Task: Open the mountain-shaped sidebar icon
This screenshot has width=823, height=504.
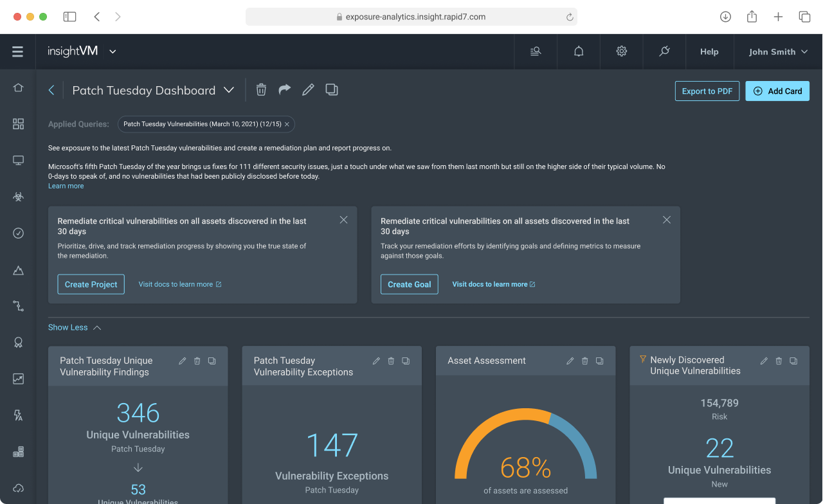Action: [x=18, y=270]
